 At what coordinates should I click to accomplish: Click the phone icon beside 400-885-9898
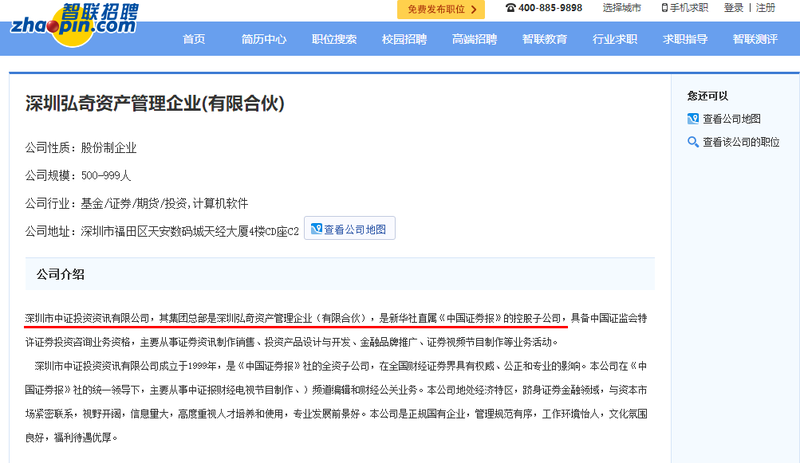tap(510, 8)
